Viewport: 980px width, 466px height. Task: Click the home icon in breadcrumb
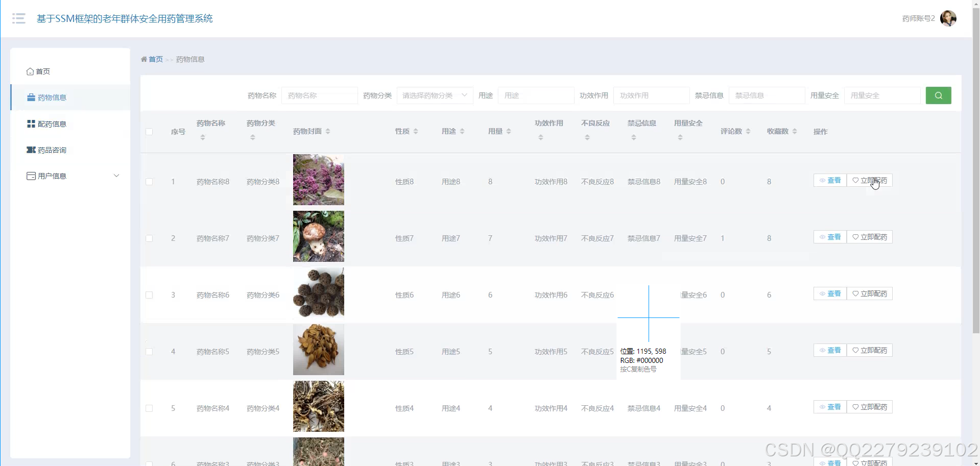click(x=144, y=59)
